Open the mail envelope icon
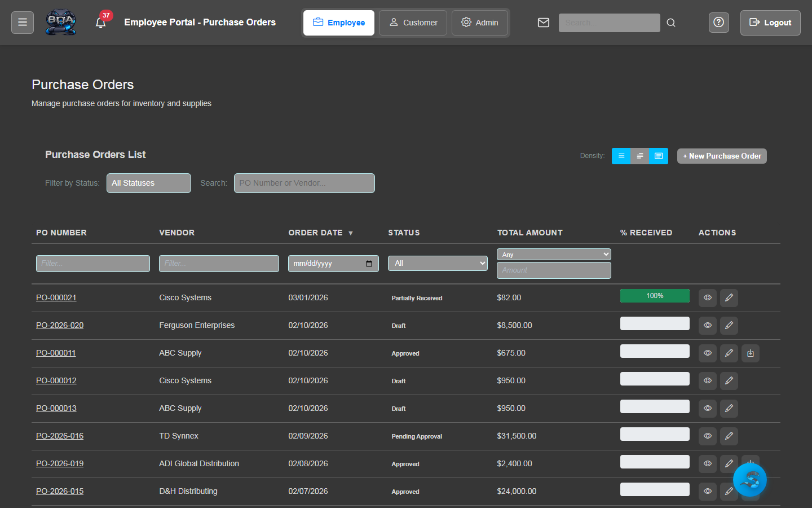Viewport: 812px width, 508px height. [543, 23]
